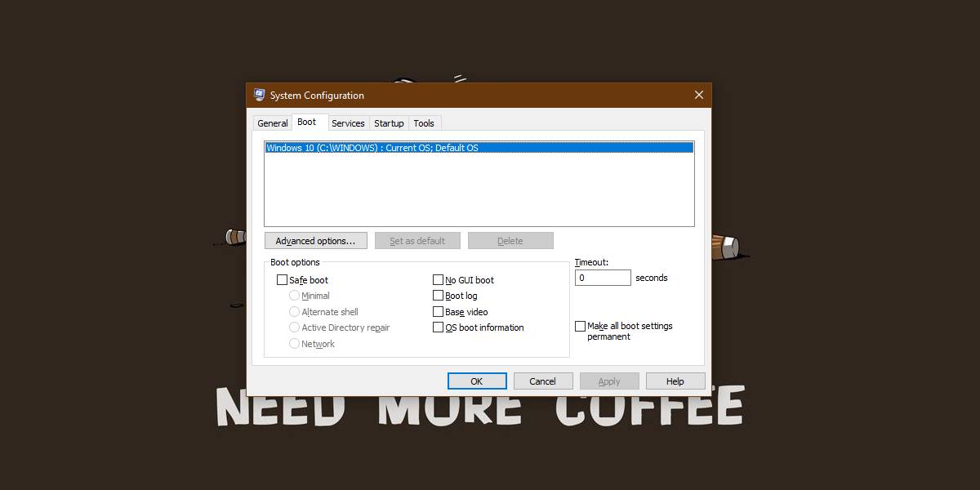Select the Windows 10 (C:\WINDOWS) boot entry

pos(479,148)
